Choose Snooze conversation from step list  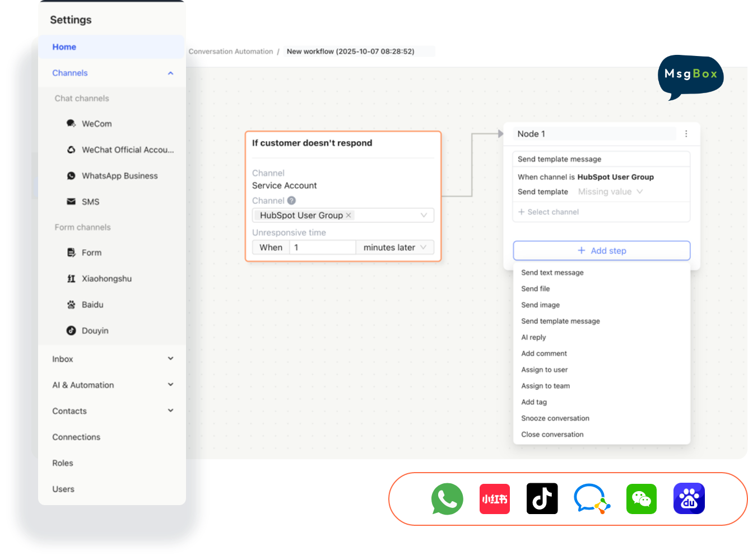tap(555, 418)
